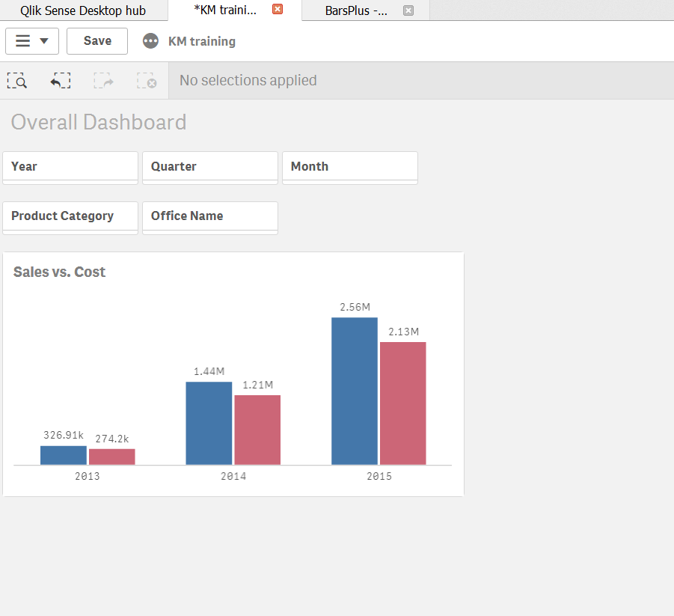Viewport: 674px width, 616px height.
Task: Open the smart search selections tool
Action: tap(17, 80)
